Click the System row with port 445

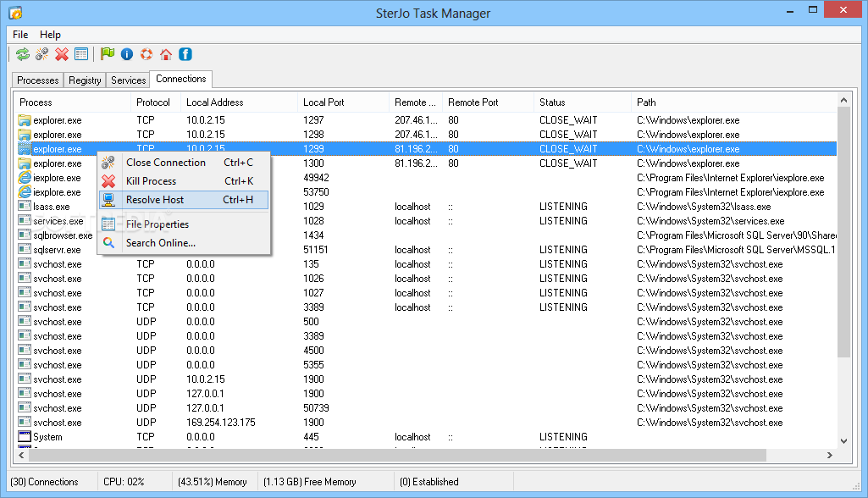coord(425,437)
